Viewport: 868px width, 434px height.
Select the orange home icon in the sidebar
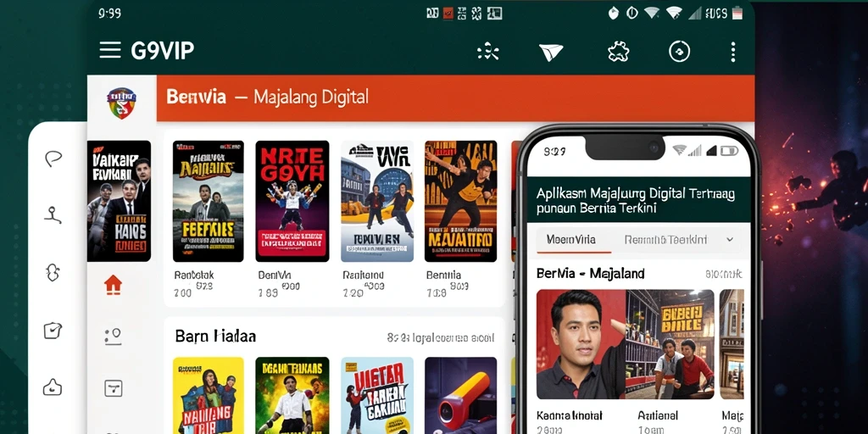(x=113, y=285)
